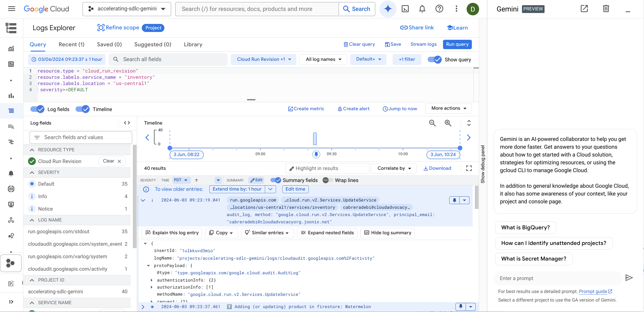
Task: Collapse the RESOURCE TYPE section
Action: (x=32, y=150)
